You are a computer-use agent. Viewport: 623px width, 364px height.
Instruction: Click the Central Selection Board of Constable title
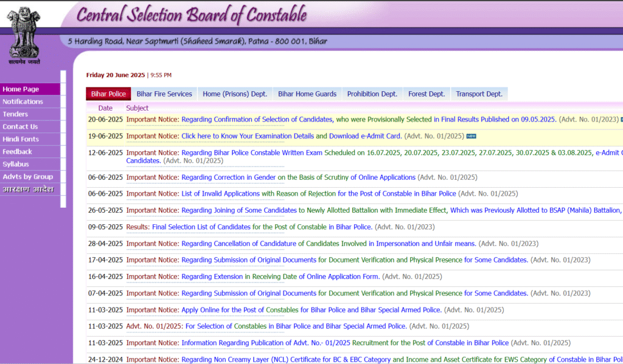pos(192,15)
